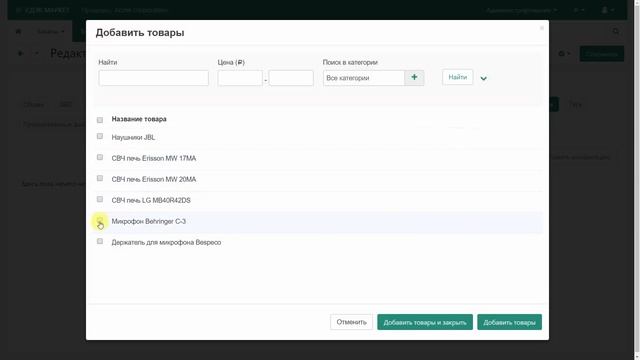Click the СВЧ печь Erisson MW 20MA name
Screen dimensions: 640x360
pyautogui.click(x=154, y=179)
